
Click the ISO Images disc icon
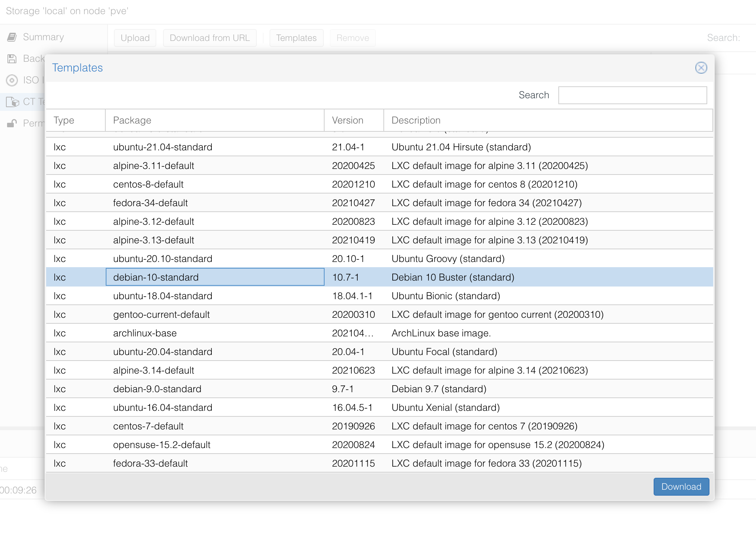coord(12,80)
